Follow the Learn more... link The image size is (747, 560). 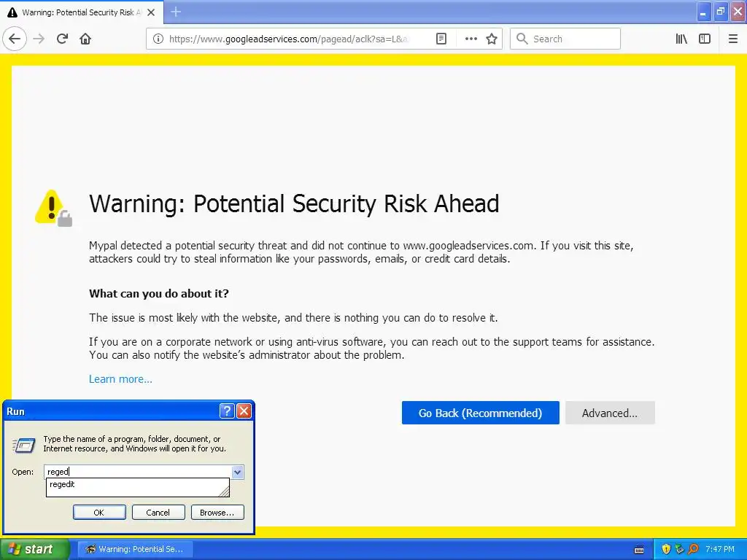pos(120,379)
